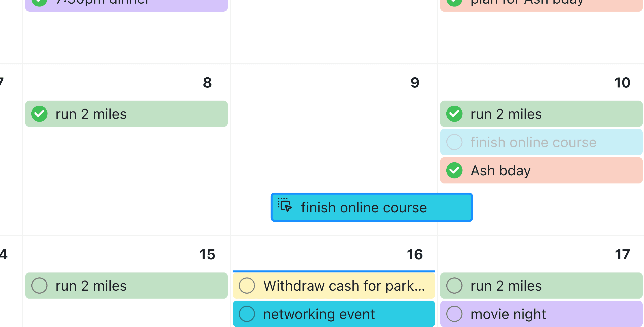
Task: Uncheck the run 2 miles task on day 8
Action: 39,114
